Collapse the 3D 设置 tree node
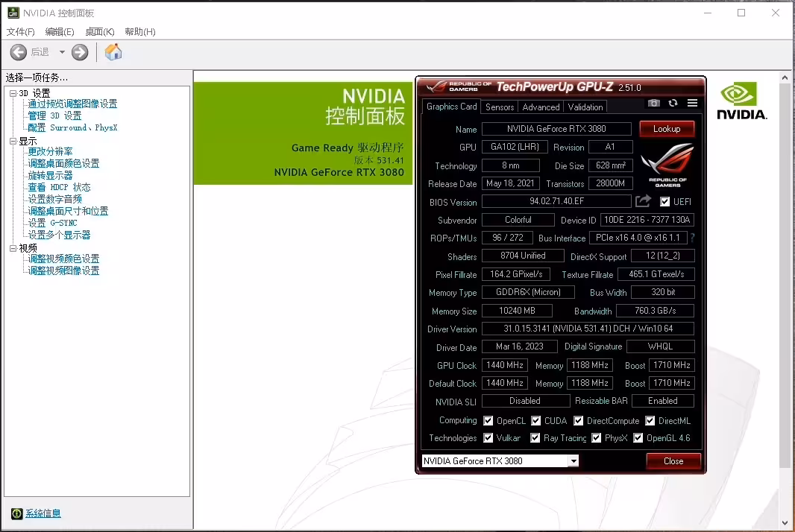795x532 pixels. 13,93
